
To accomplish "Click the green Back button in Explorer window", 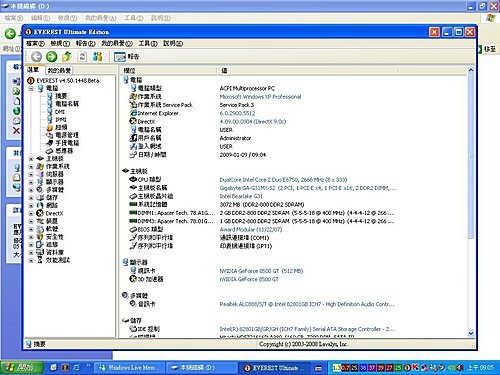I will tap(10, 33).
